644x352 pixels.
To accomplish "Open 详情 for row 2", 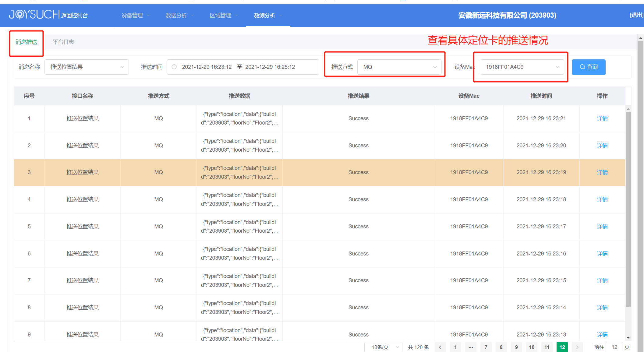I will [602, 146].
